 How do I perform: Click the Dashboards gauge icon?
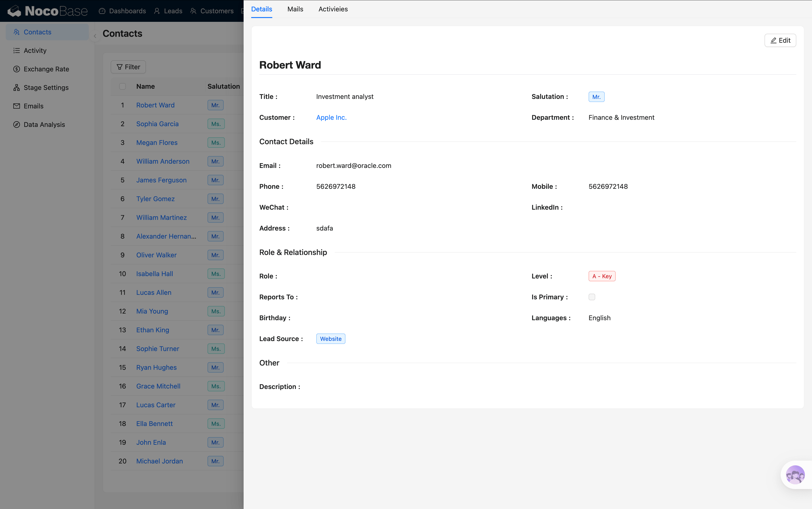pyautogui.click(x=102, y=11)
